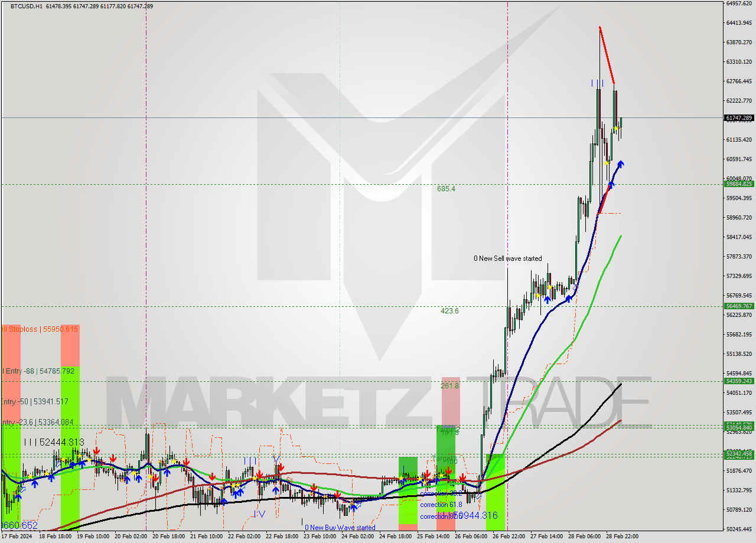Click price axis value 64413.945
This screenshot has height=543, width=756.
738,23
